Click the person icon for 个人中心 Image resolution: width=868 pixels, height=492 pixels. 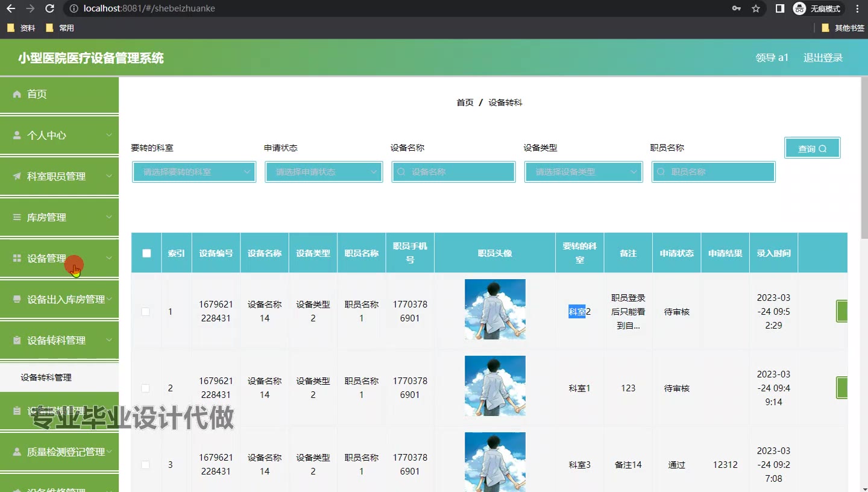[x=17, y=135]
